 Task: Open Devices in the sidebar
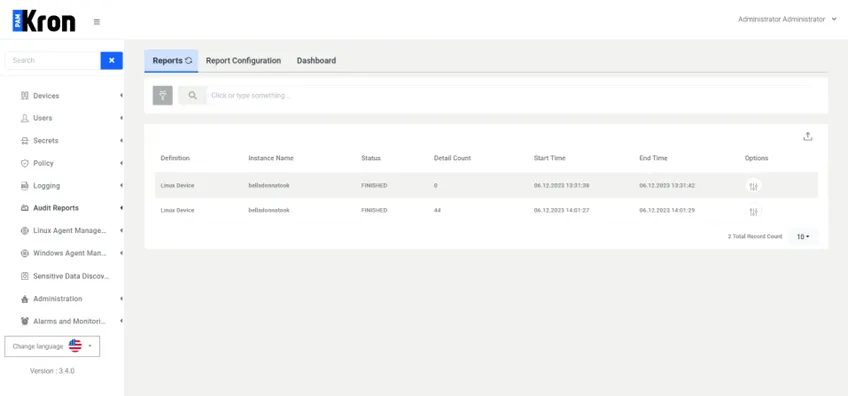tap(46, 96)
